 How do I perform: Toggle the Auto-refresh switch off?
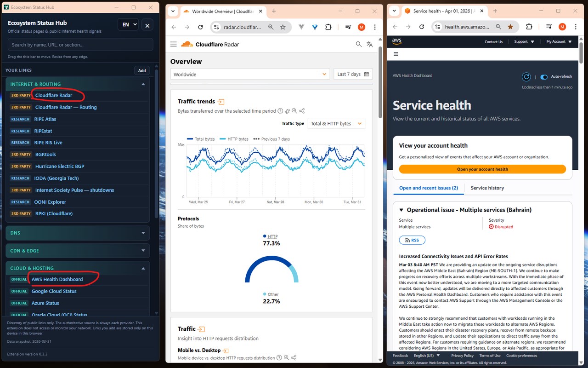(544, 77)
